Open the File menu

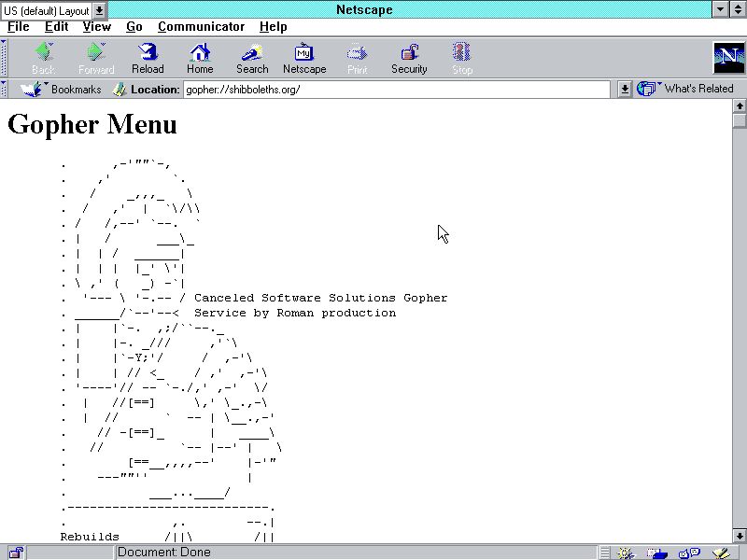[x=19, y=27]
